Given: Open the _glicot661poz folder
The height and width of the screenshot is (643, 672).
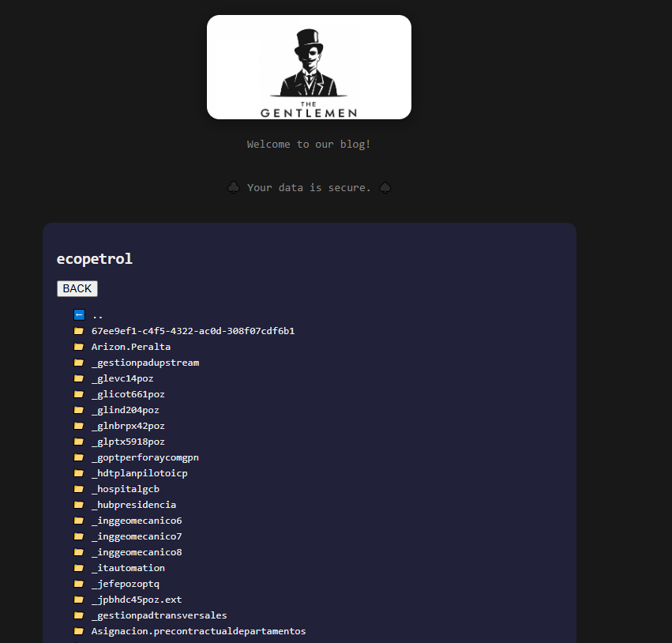Looking at the screenshot, I should pyautogui.click(x=128, y=394).
